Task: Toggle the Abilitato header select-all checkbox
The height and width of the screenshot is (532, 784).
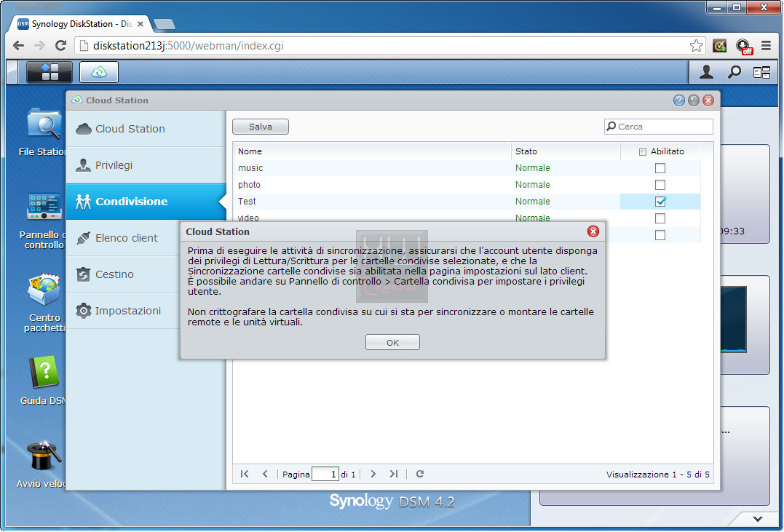Action: click(x=643, y=152)
